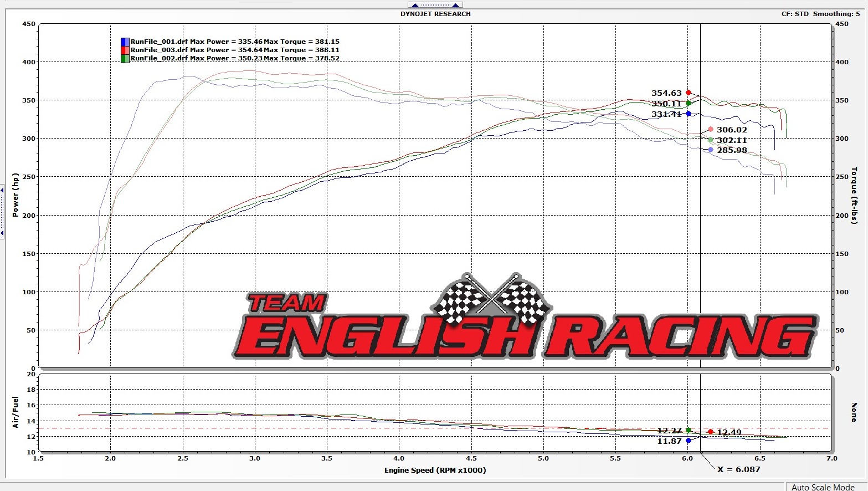Image resolution: width=868 pixels, height=491 pixels.
Task: Click the X = 6.087 cursor readout
Action: pyautogui.click(x=738, y=469)
